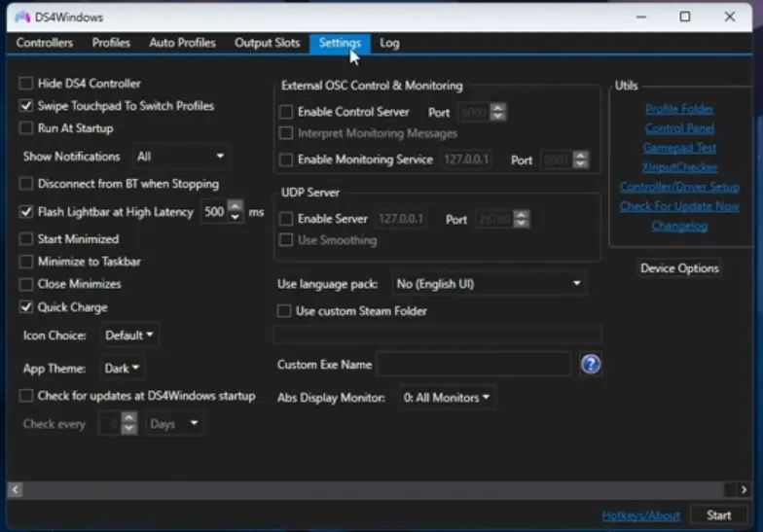
Task: Open the Profile Folder link
Action: click(x=679, y=109)
